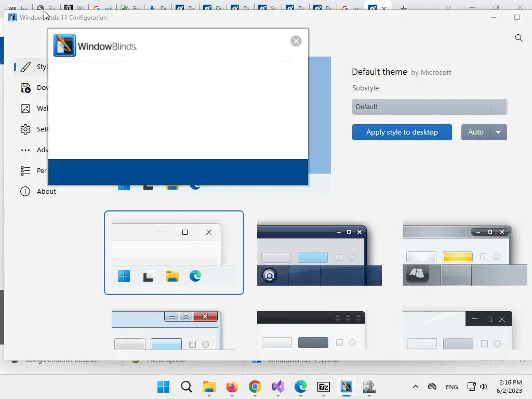Show hidden tray icons chevron
This screenshot has height=399, width=532.
tap(416, 387)
